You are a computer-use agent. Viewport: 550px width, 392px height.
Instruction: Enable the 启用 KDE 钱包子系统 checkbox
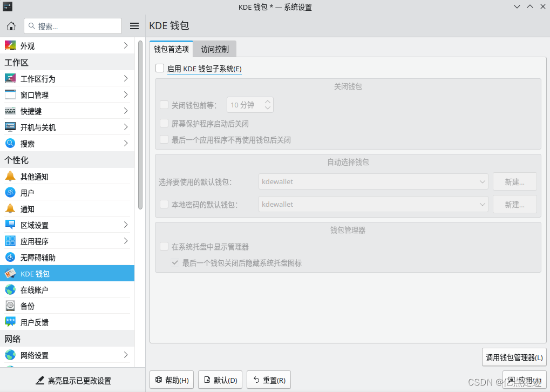coord(160,68)
